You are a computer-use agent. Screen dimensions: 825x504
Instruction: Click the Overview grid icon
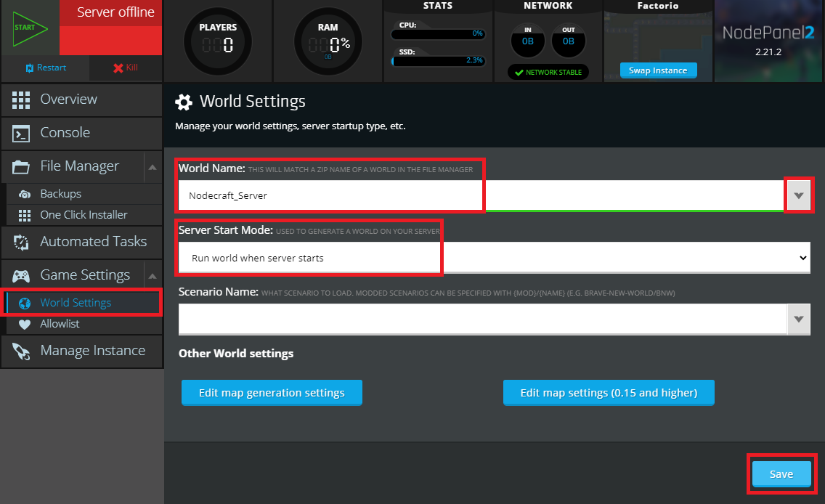point(21,100)
